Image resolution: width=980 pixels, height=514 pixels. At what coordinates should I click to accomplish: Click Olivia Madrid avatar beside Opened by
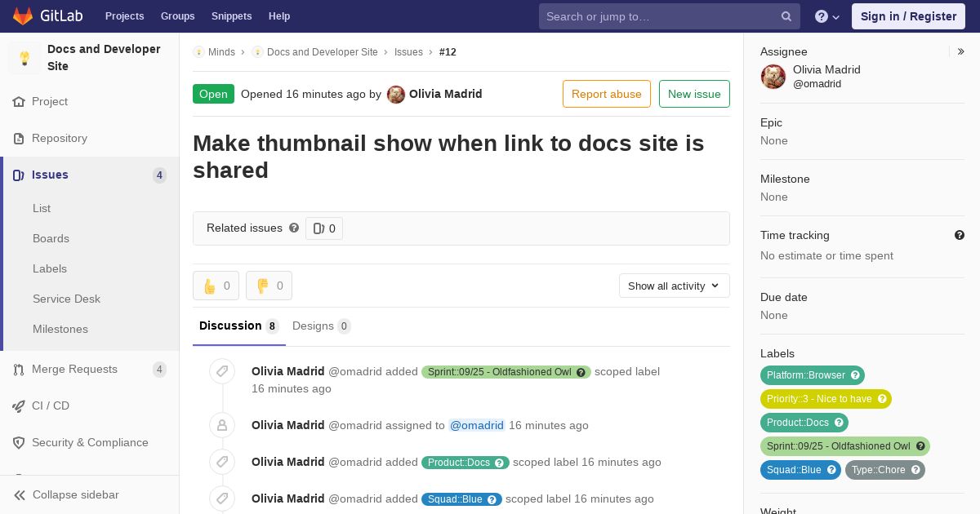[x=396, y=94]
